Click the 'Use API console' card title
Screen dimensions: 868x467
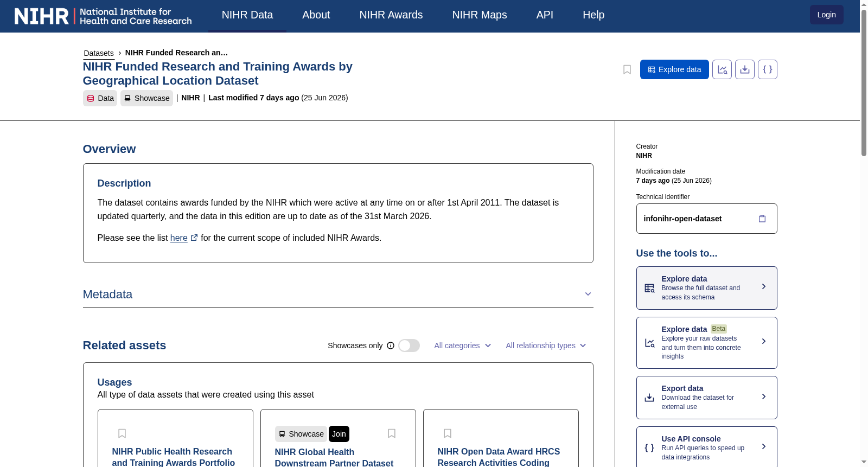coord(691,439)
